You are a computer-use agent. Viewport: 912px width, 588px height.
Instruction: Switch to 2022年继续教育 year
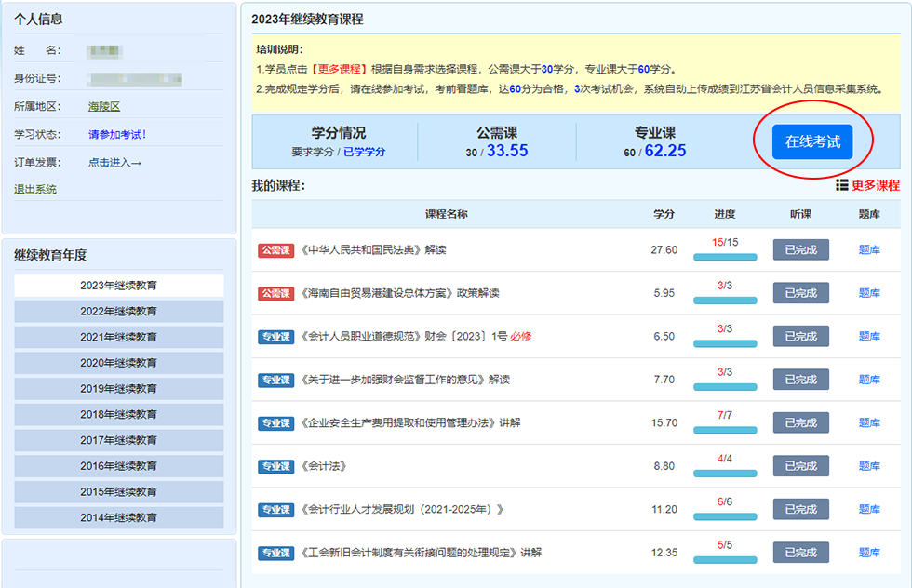point(118,311)
